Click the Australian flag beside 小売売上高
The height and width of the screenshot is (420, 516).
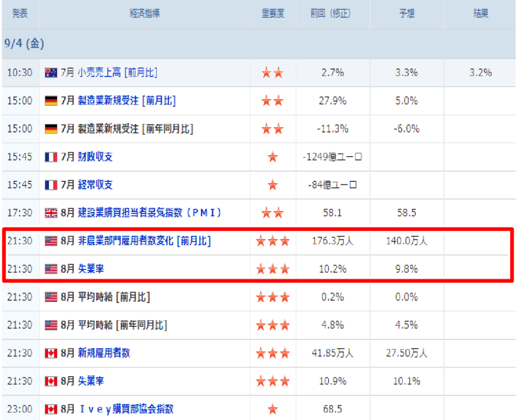(x=51, y=73)
